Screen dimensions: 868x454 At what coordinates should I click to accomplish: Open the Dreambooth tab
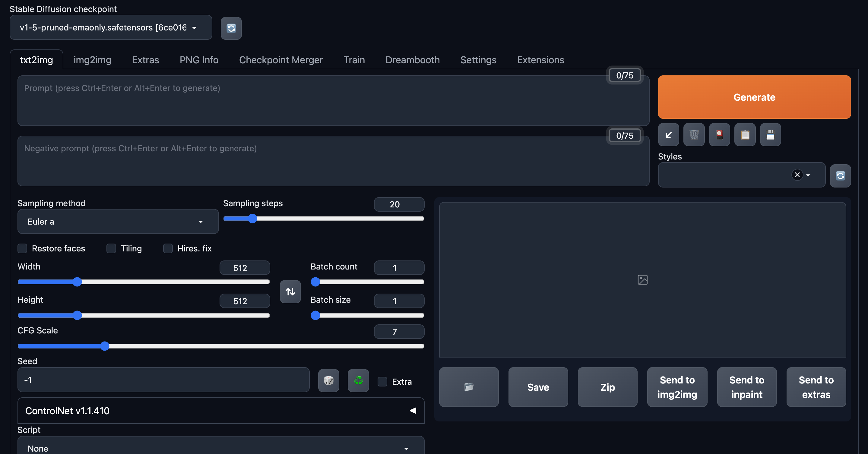click(x=412, y=60)
